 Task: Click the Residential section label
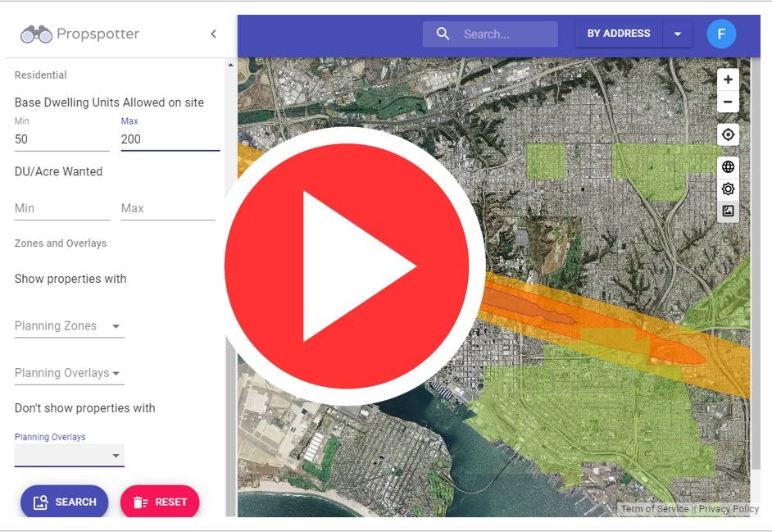[x=40, y=75]
